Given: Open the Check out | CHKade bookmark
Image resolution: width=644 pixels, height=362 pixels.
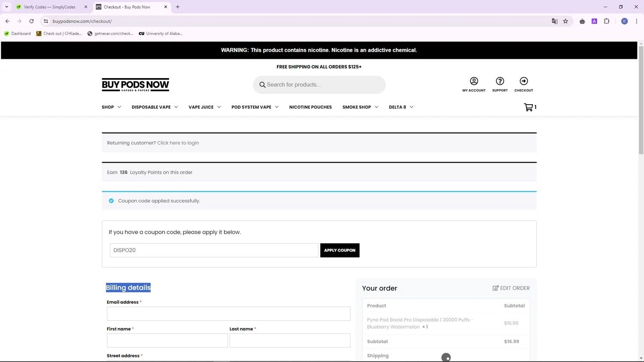Looking at the screenshot, I should [59, 33].
